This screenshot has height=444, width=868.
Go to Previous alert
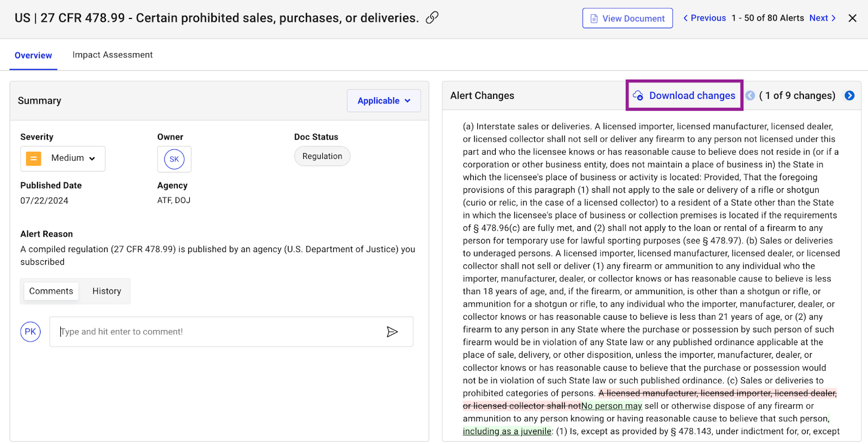pos(704,18)
